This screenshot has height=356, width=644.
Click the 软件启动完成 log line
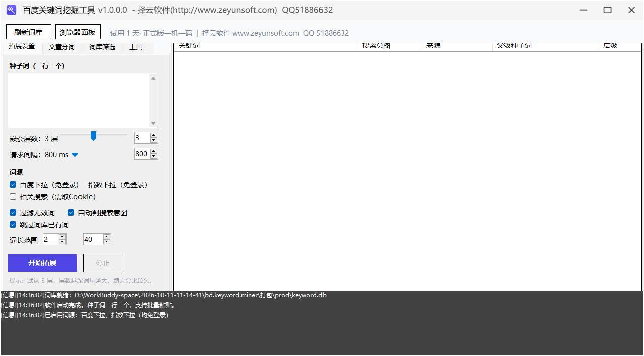(88, 305)
